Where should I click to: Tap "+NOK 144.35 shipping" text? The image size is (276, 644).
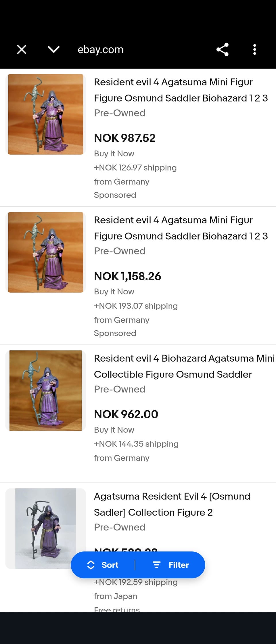click(136, 444)
